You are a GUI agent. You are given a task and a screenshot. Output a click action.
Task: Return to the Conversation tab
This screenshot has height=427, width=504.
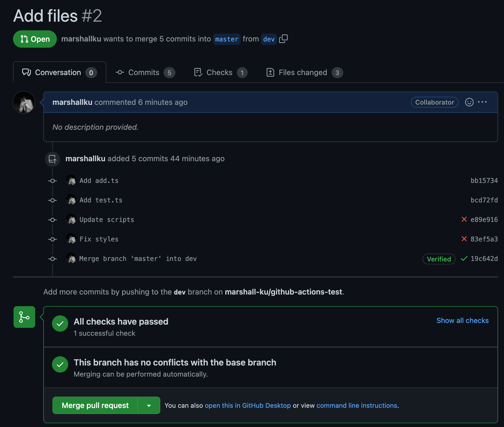pos(58,72)
